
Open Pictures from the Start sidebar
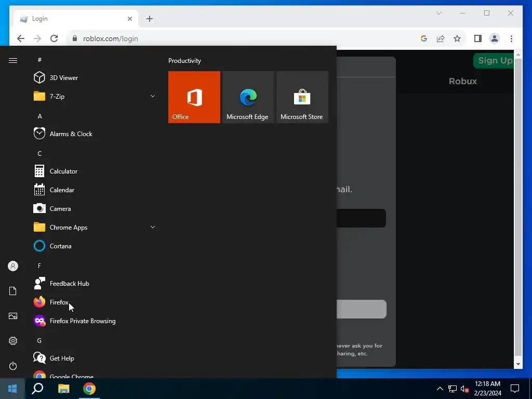pos(13,316)
